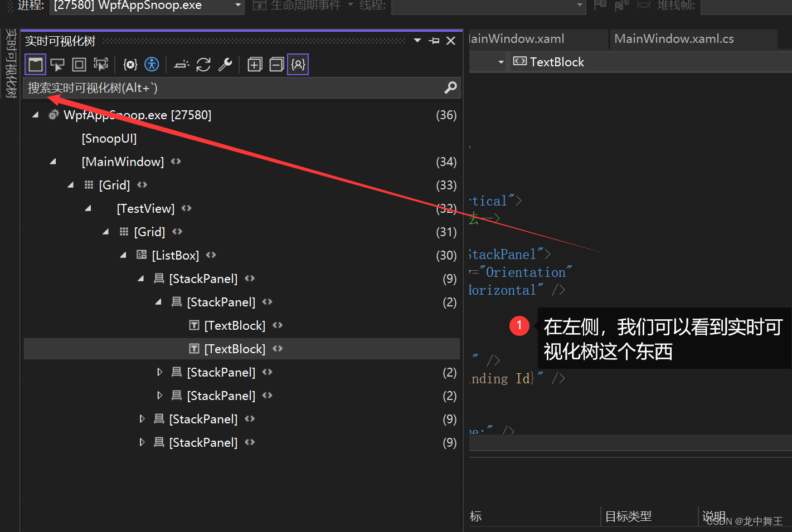792x532 pixels.
Task: Activate the Select Element tool
Action: (57, 65)
